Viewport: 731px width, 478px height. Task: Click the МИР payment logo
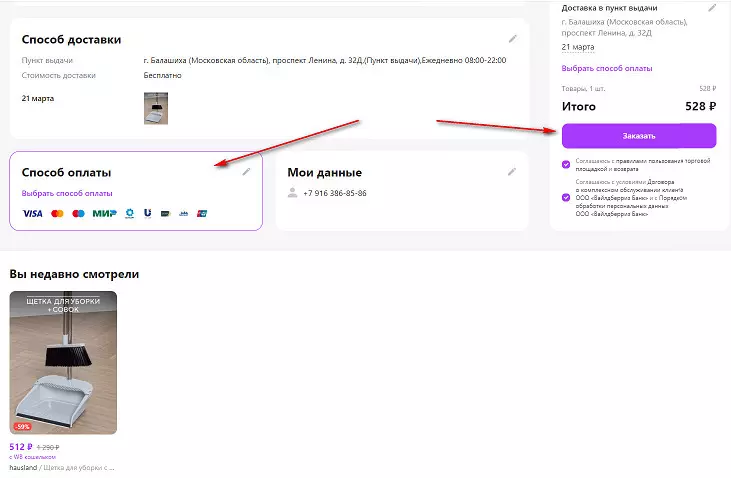104,214
